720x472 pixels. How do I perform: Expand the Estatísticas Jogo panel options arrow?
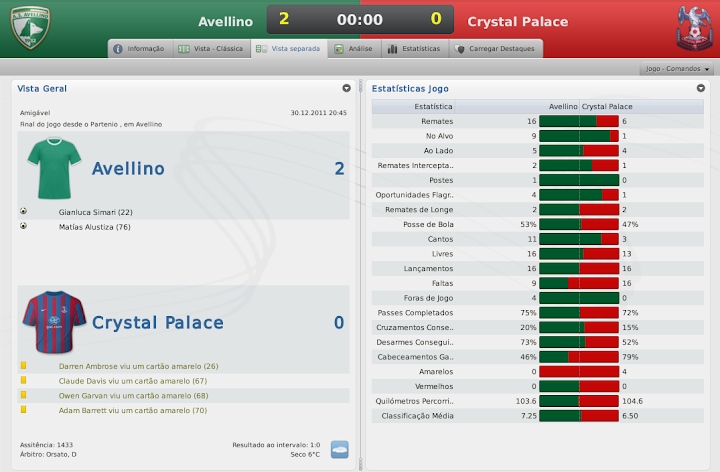coord(701,88)
